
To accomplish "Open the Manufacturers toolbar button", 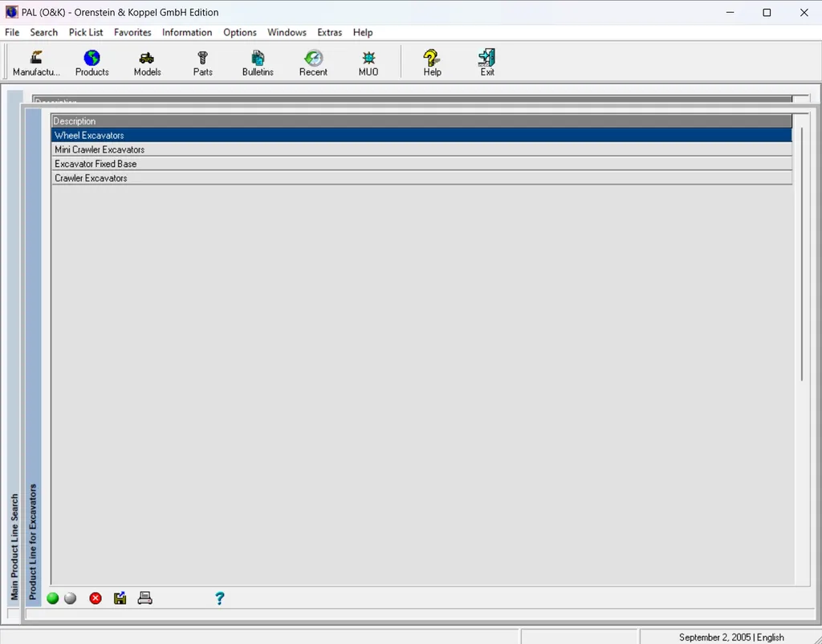I will click(36, 63).
